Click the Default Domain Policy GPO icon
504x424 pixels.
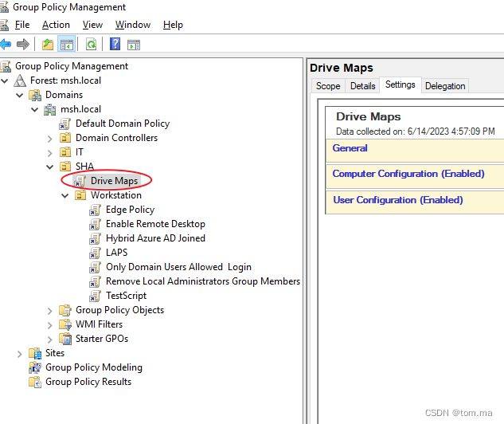(x=65, y=124)
